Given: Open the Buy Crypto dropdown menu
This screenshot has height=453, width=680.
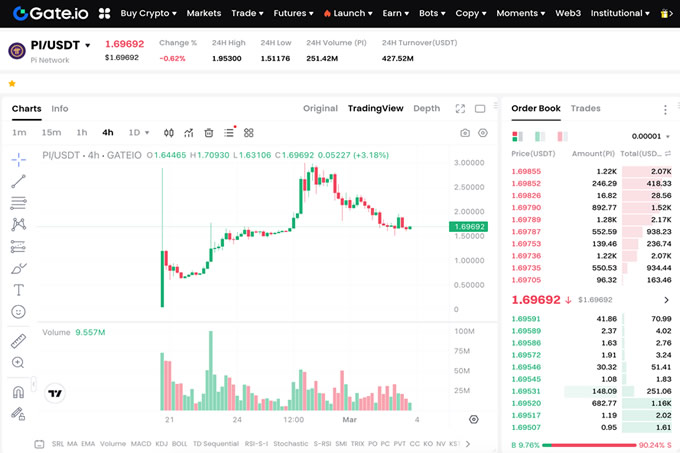Looking at the screenshot, I should pos(148,13).
